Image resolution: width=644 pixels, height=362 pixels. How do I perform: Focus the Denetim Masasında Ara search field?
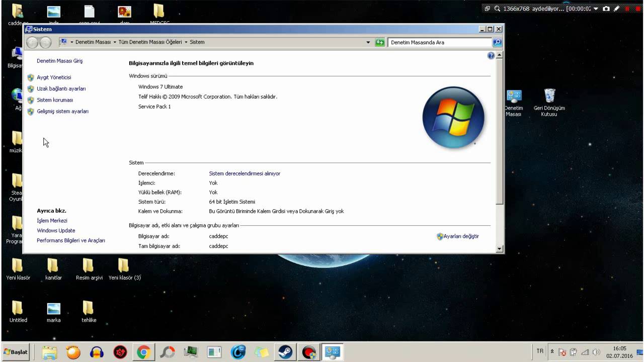click(440, 42)
